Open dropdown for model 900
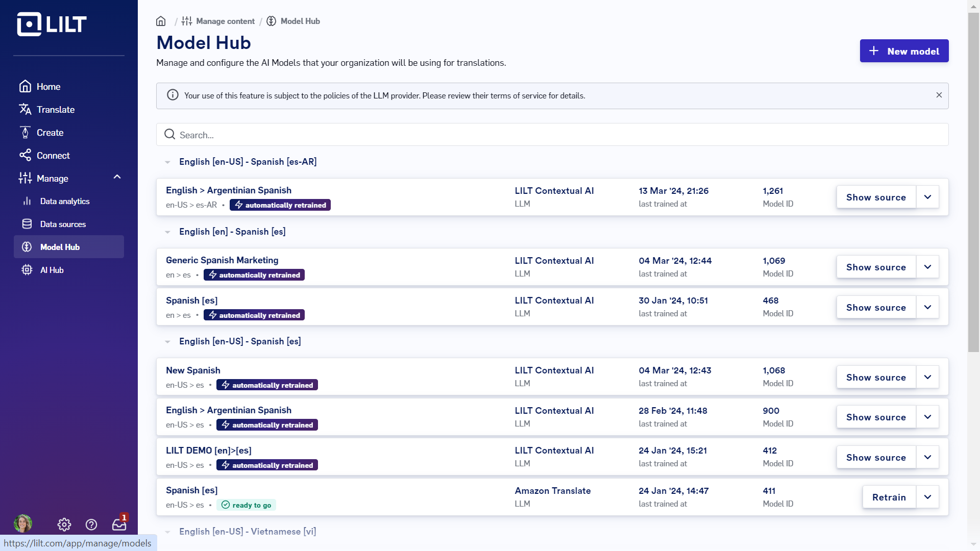This screenshot has height=551, width=980. (x=927, y=417)
